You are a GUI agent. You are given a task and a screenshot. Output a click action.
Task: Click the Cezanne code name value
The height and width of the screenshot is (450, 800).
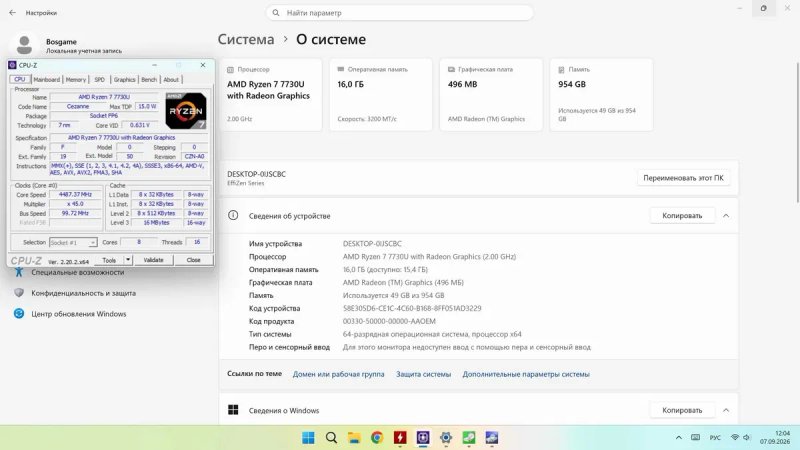pyautogui.click(x=78, y=106)
